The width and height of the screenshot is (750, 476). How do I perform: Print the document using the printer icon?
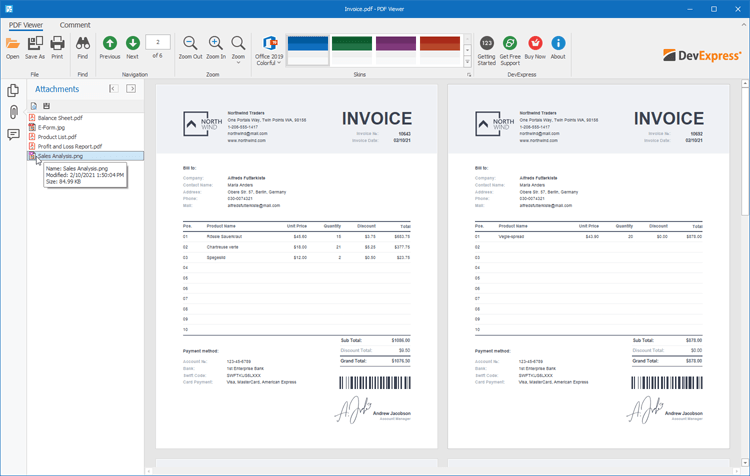pyautogui.click(x=57, y=46)
